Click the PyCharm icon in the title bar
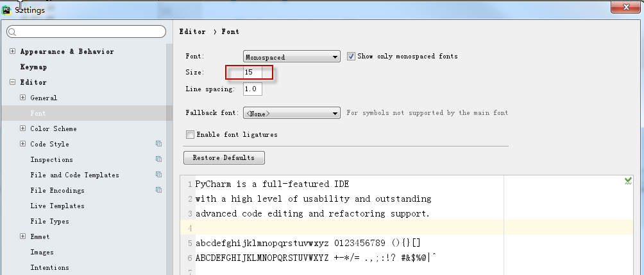This screenshot has height=275, width=644. 6,10
